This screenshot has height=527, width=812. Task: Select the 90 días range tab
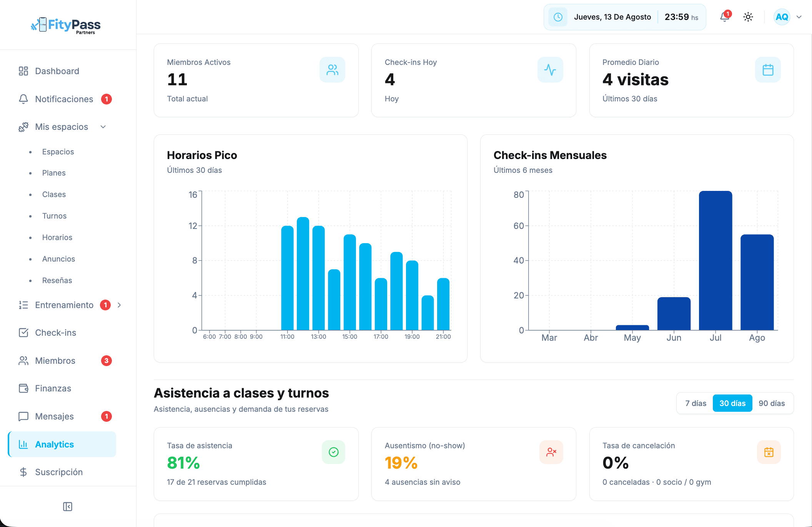tap(772, 403)
